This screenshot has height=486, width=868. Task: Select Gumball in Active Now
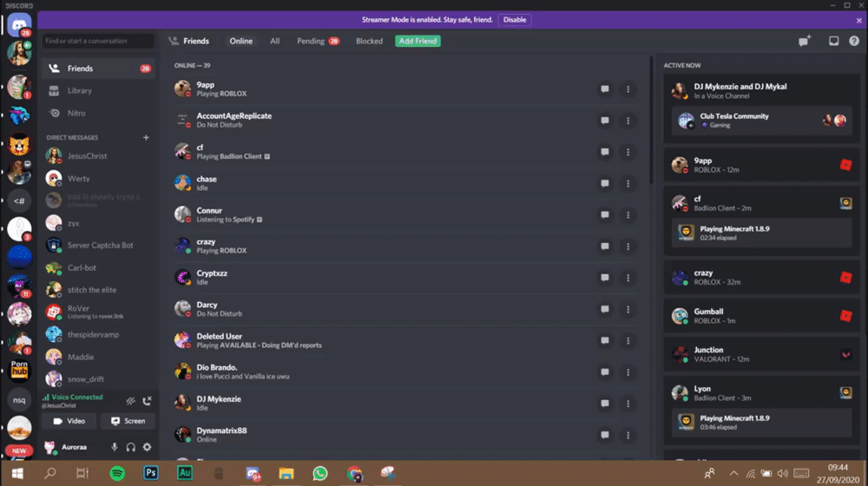click(762, 316)
